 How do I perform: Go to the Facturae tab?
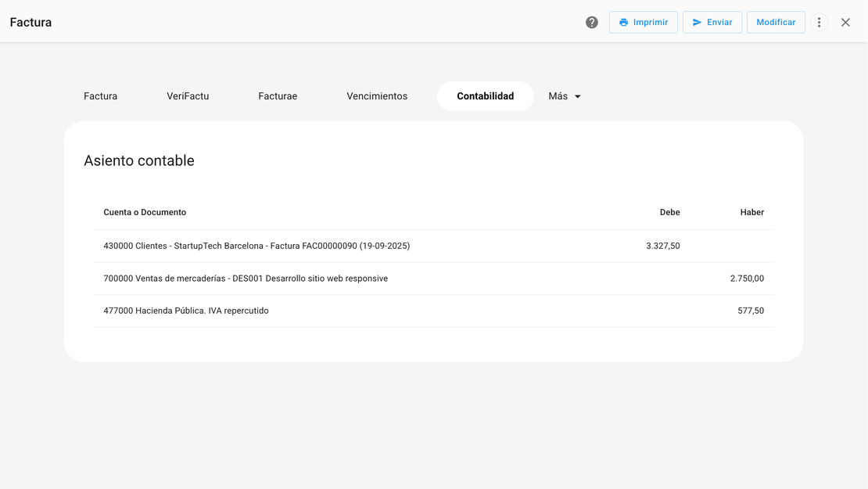click(278, 96)
